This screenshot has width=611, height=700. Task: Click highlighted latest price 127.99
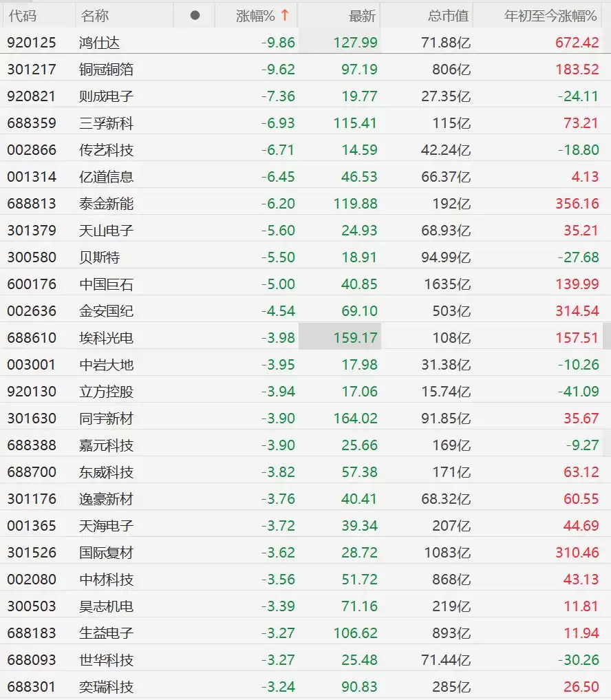click(x=355, y=43)
